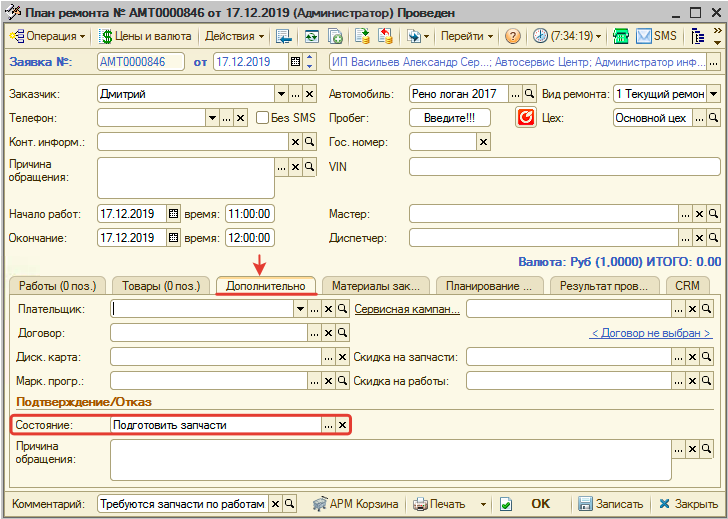Search icon next to Автомобиль field

[530, 94]
